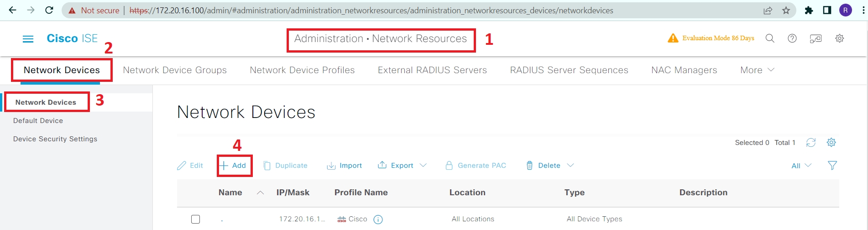The width and height of the screenshot is (868, 230).
Task: Open table column settings gear
Action: click(831, 143)
